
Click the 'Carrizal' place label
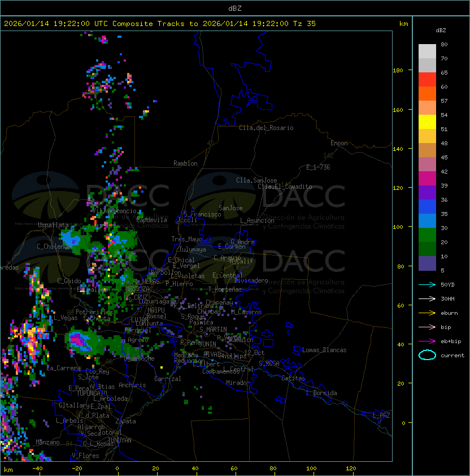pos(168,379)
